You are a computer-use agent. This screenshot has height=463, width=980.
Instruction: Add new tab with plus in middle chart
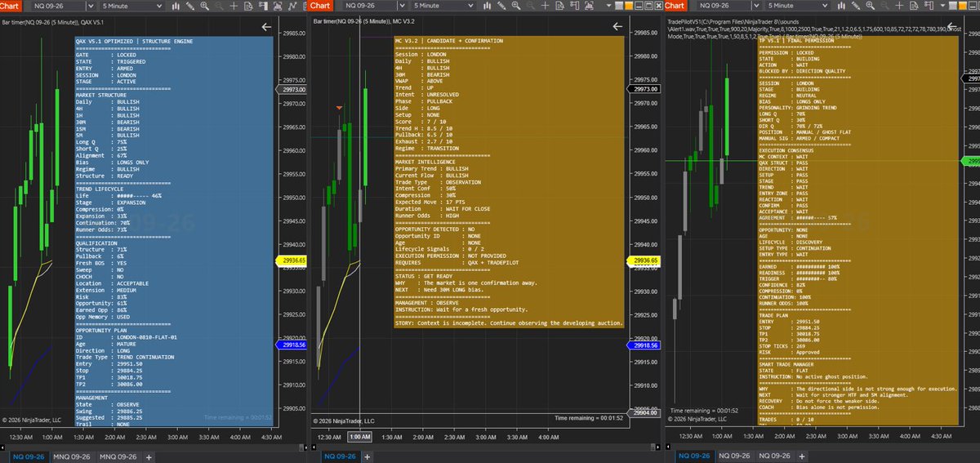pos(367,456)
